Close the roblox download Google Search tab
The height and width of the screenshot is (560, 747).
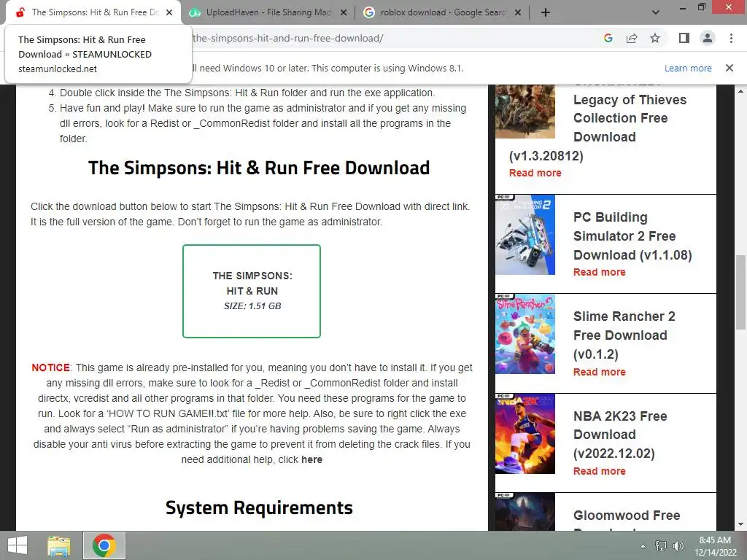(x=518, y=13)
